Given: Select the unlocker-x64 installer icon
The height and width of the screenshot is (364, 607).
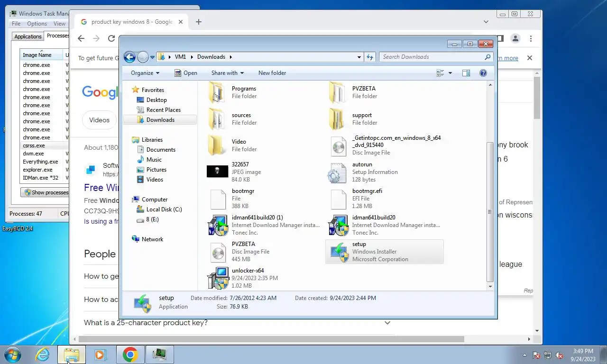Looking at the screenshot, I should pyautogui.click(x=218, y=278).
